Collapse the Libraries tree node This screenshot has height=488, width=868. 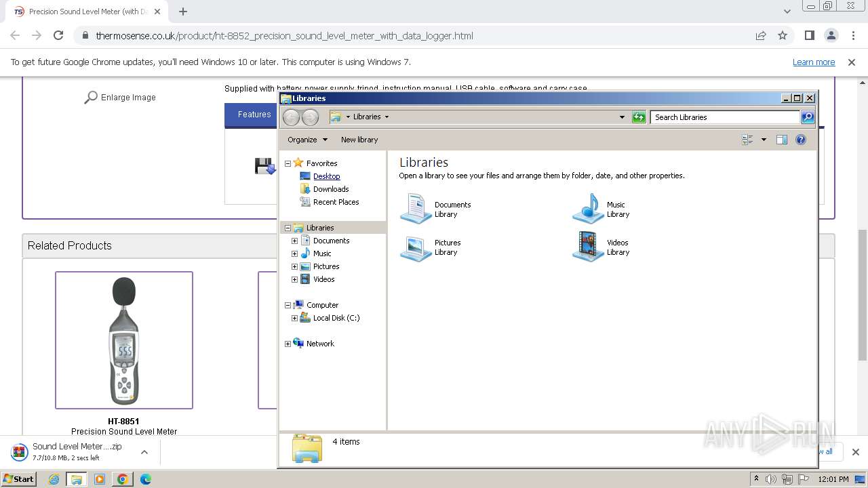pyautogui.click(x=288, y=228)
